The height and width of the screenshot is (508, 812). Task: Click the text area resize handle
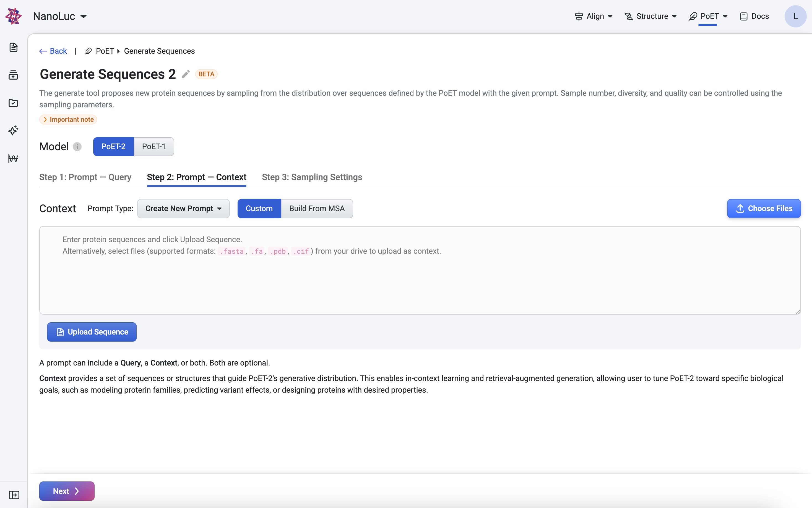coord(798,312)
